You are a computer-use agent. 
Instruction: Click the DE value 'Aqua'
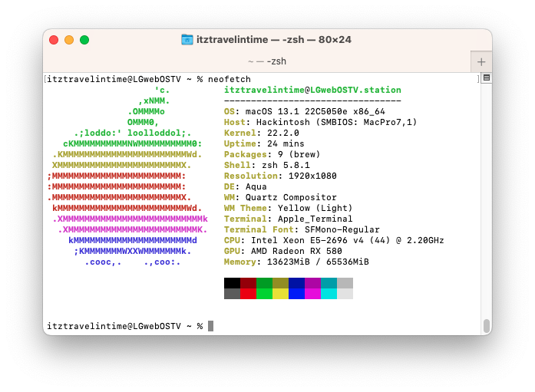point(256,187)
